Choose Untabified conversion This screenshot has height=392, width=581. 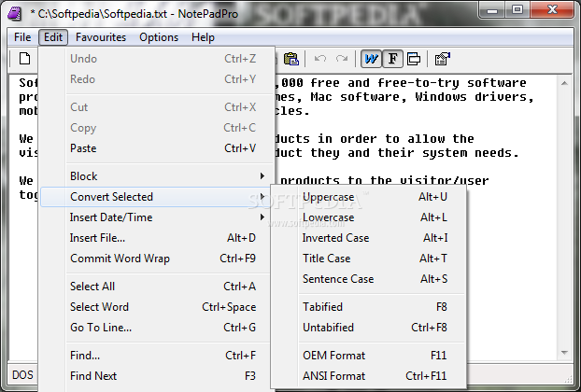(x=369, y=328)
